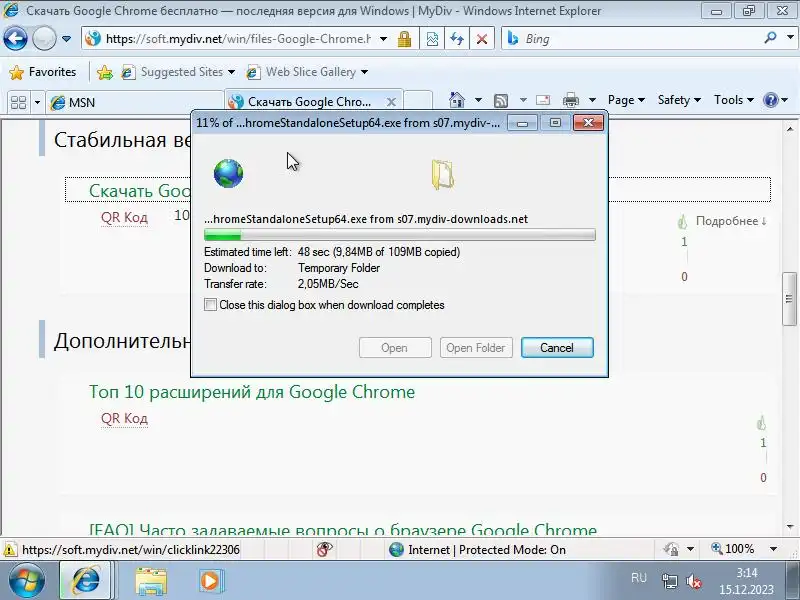Open the zoom level 100% dropdown

[x=773, y=549]
